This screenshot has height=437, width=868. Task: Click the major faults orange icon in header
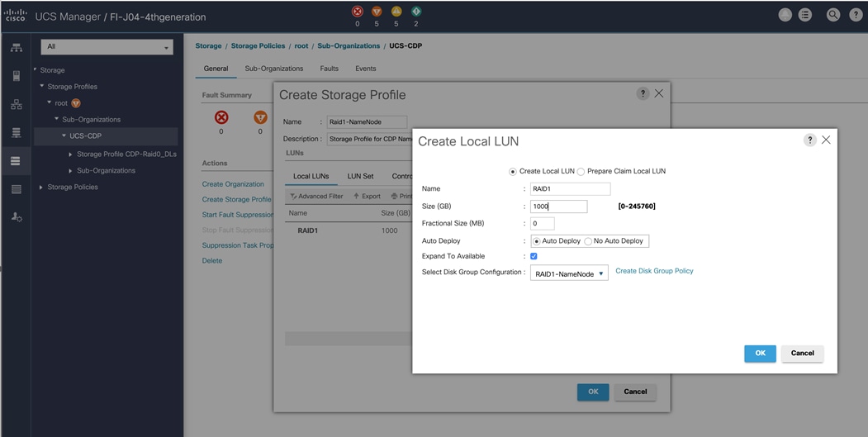(377, 11)
